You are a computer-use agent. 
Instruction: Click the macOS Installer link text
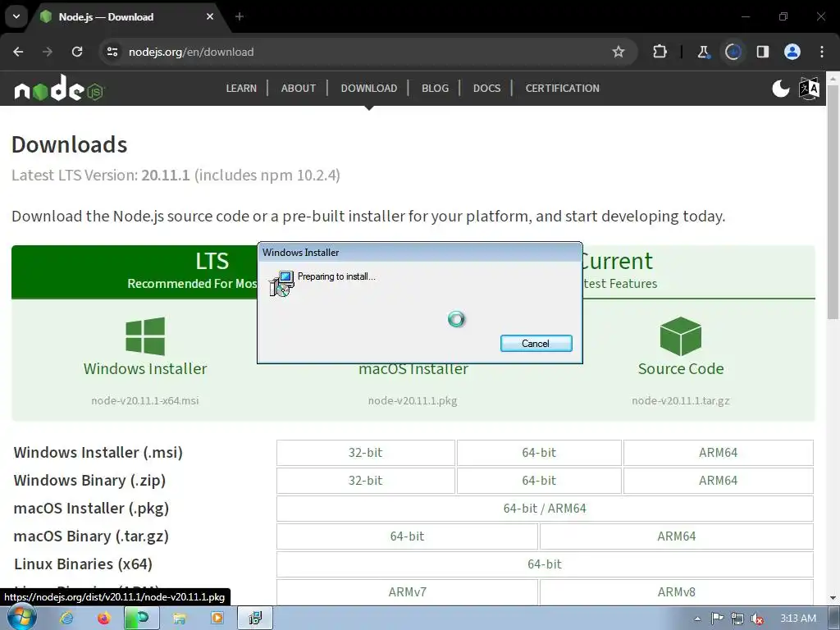pyautogui.click(x=413, y=370)
